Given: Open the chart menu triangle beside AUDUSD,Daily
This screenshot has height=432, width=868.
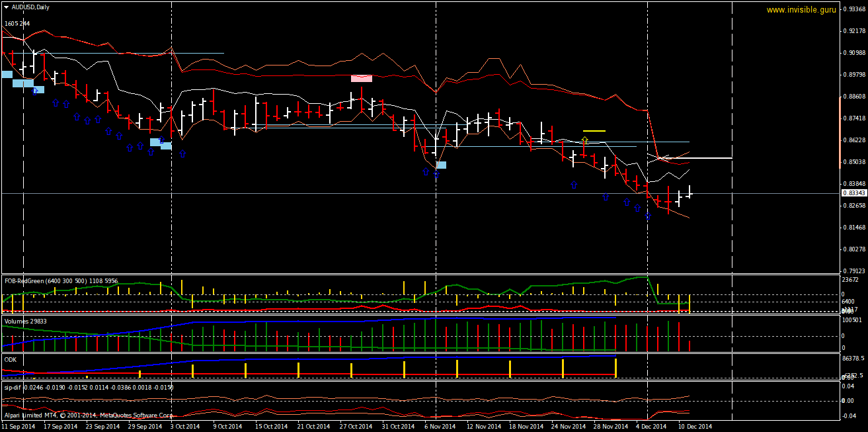Looking at the screenshot, I should 7,7.
